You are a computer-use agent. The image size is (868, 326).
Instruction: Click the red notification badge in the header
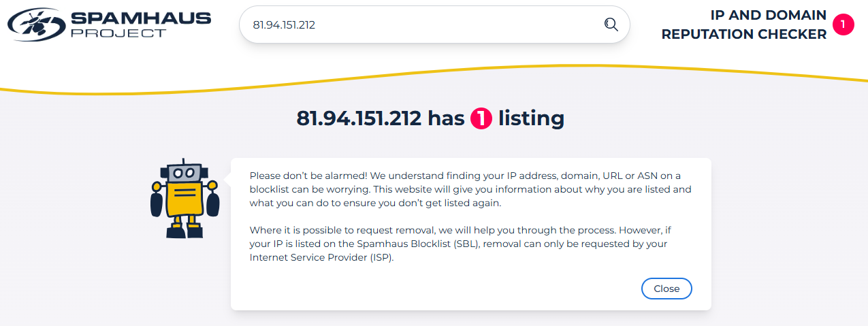[843, 25]
